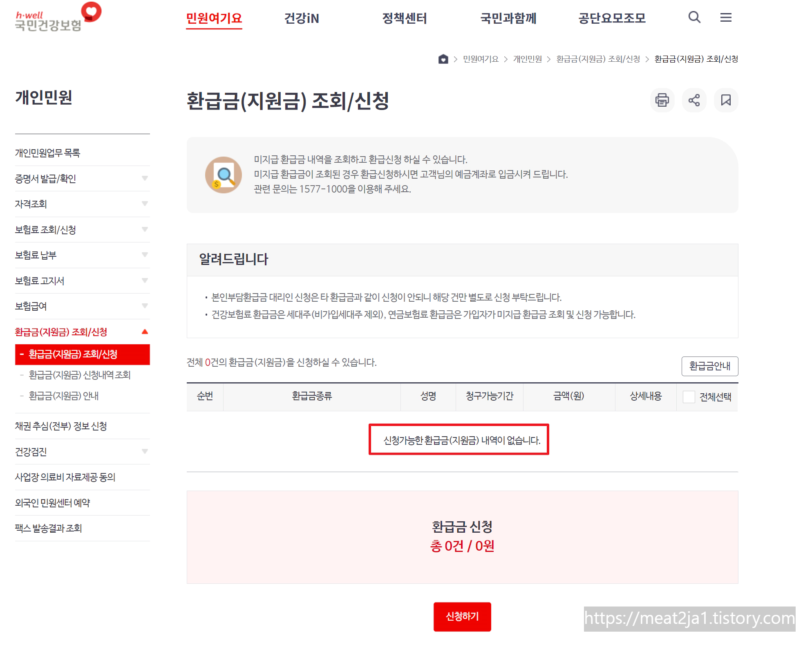The height and width of the screenshot is (648, 812).
Task: Expand the 보험료 조회/신청 sidebar section
Action: click(x=145, y=229)
